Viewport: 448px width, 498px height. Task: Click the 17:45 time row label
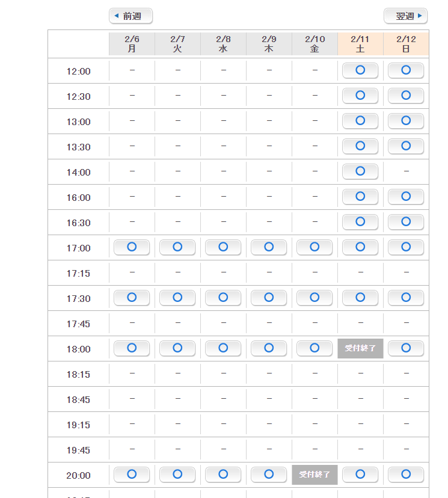pos(78,324)
